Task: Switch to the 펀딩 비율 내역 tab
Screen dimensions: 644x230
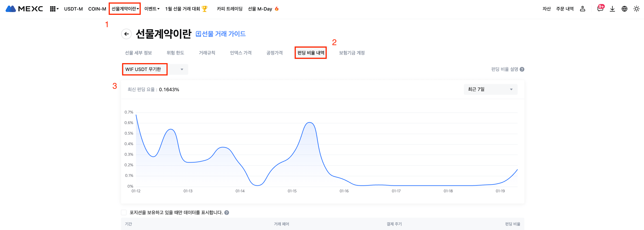Action: [x=311, y=53]
